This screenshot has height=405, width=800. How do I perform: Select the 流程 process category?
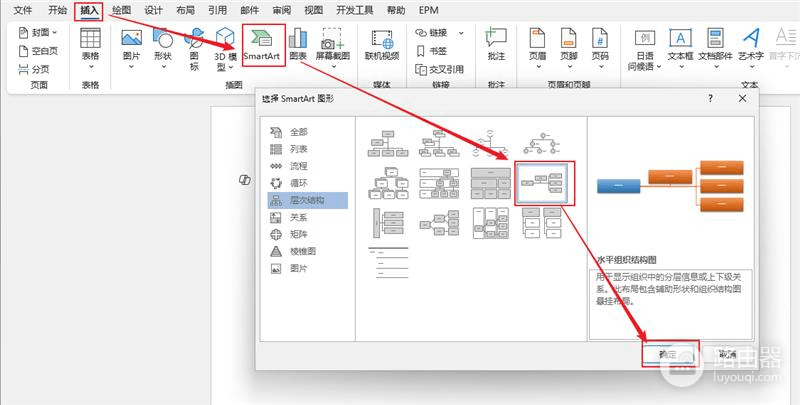(308, 166)
